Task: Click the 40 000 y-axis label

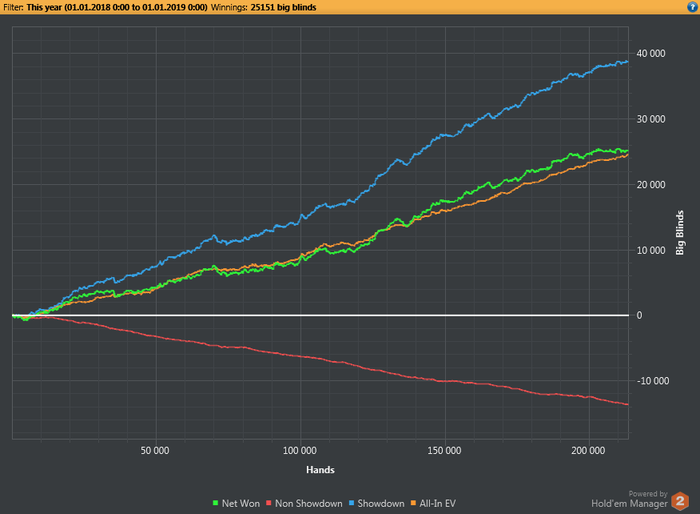Action: [x=650, y=54]
